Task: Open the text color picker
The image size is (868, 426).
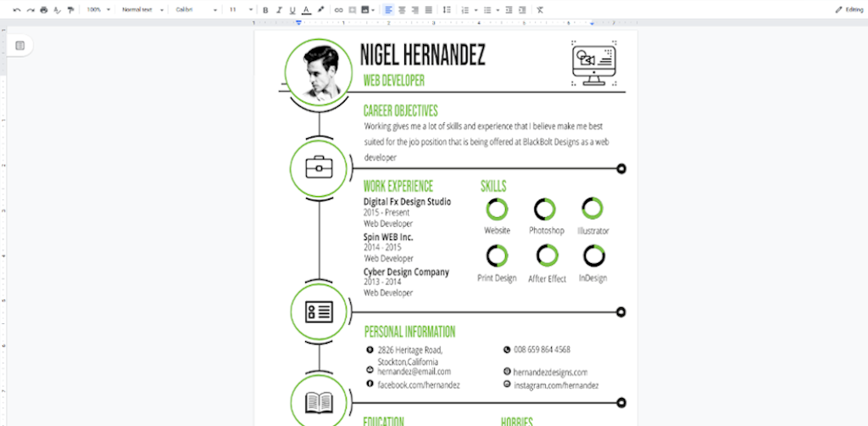Action: tap(306, 10)
